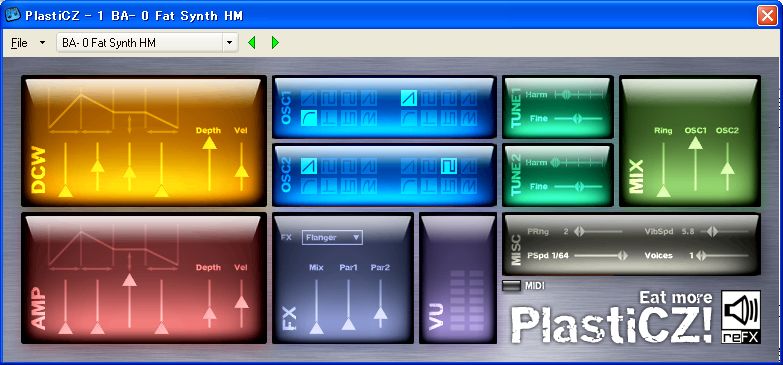Screen dimensions: 783x365
Task: Select OSC1 second-set M-shaped waveform
Action: click(x=468, y=118)
